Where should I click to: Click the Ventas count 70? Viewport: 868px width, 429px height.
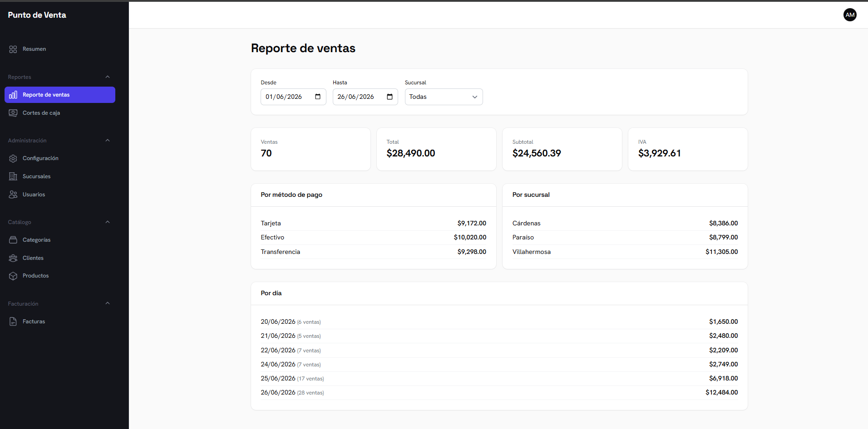coord(266,153)
